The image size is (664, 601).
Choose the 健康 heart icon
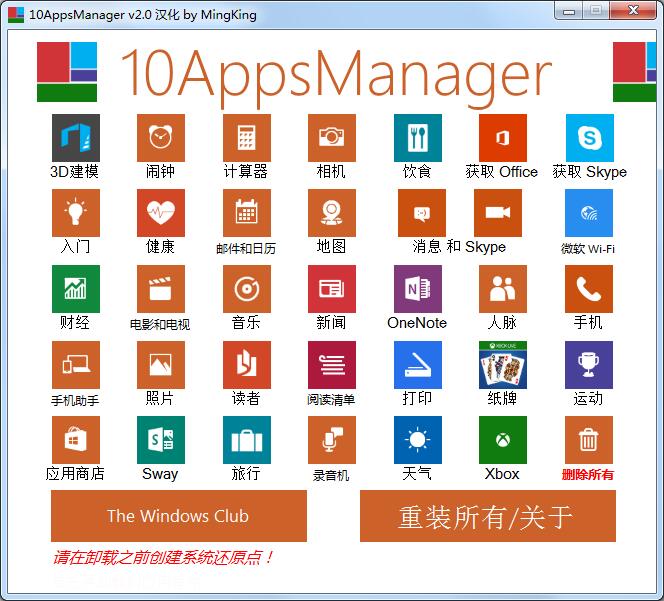point(161,213)
